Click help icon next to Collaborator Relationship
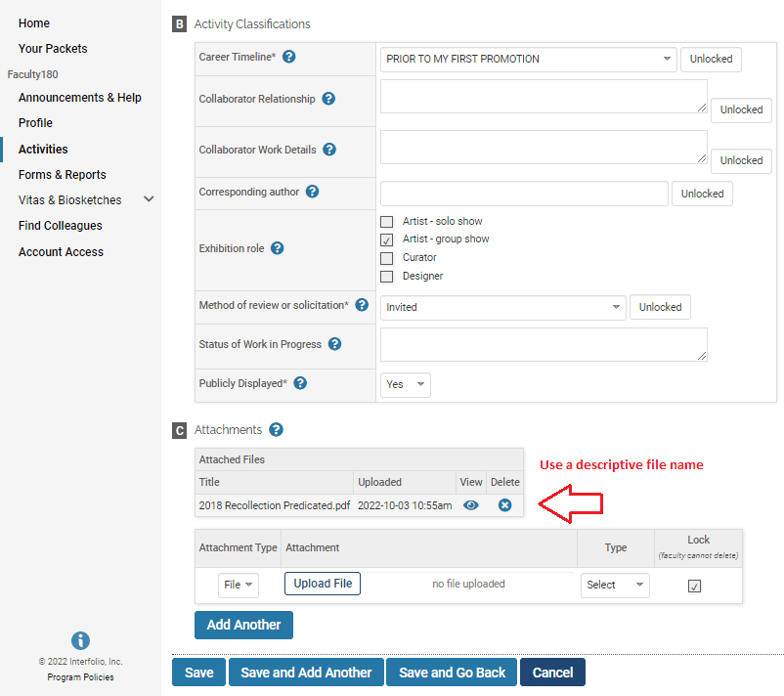This screenshot has width=784, height=696. pyautogui.click(x=328, y=99)
